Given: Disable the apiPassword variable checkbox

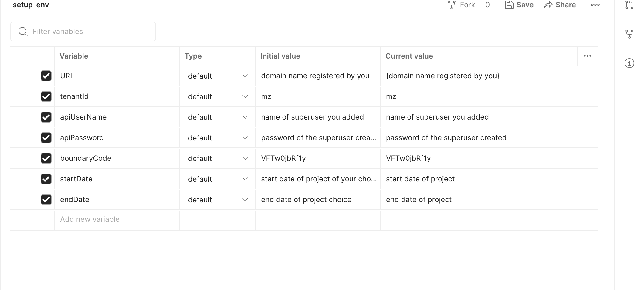Looking at the screenshot, I should (x=46, y=138).
